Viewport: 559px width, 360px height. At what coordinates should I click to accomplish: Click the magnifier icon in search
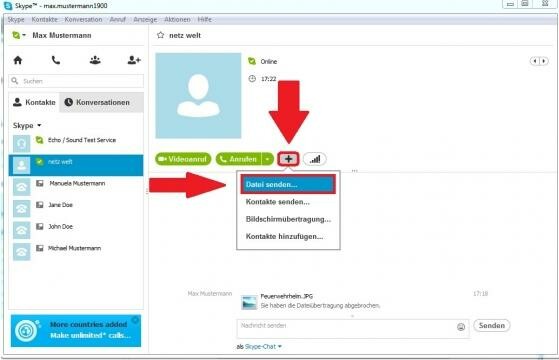(15, 81)
